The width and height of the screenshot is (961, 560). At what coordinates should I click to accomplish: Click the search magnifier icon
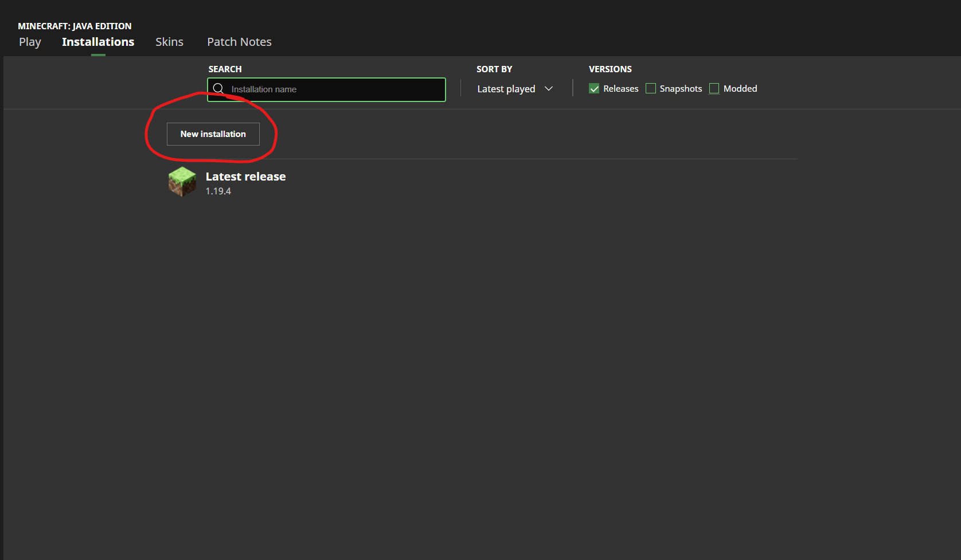click(218, 89)
